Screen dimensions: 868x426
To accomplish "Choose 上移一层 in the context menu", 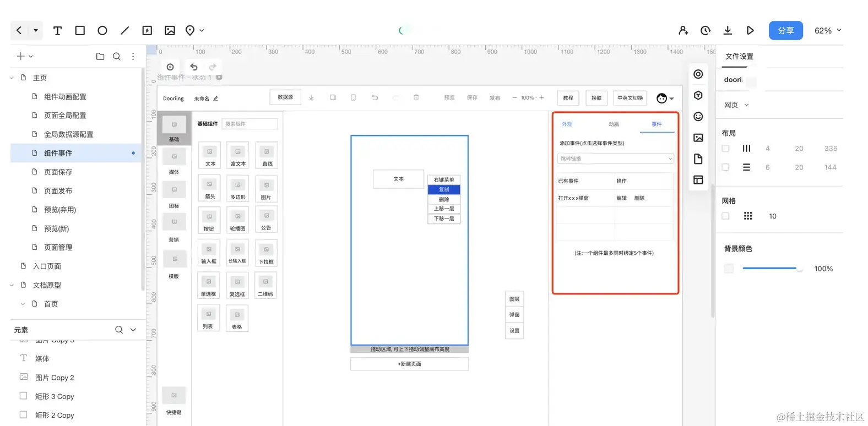I will point(444,209).
